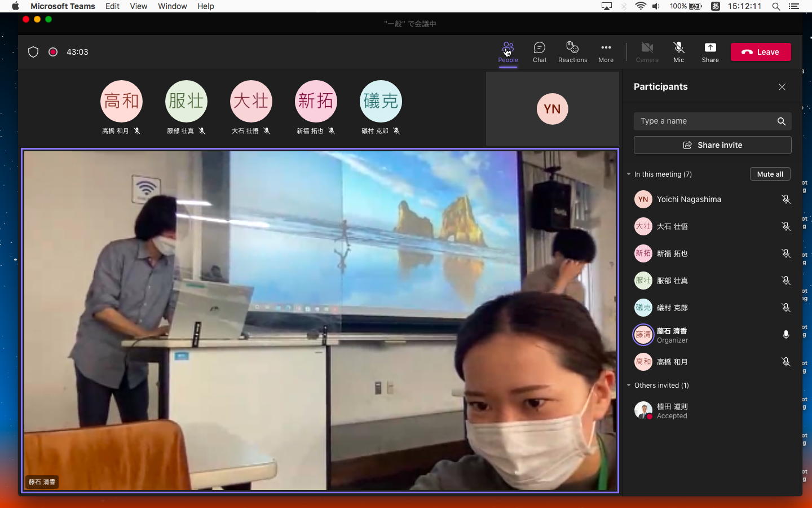Viewport: 812px width, 508px height.
Task: Open the View menu in the menu bar
Action: click(x=138, y=6)
